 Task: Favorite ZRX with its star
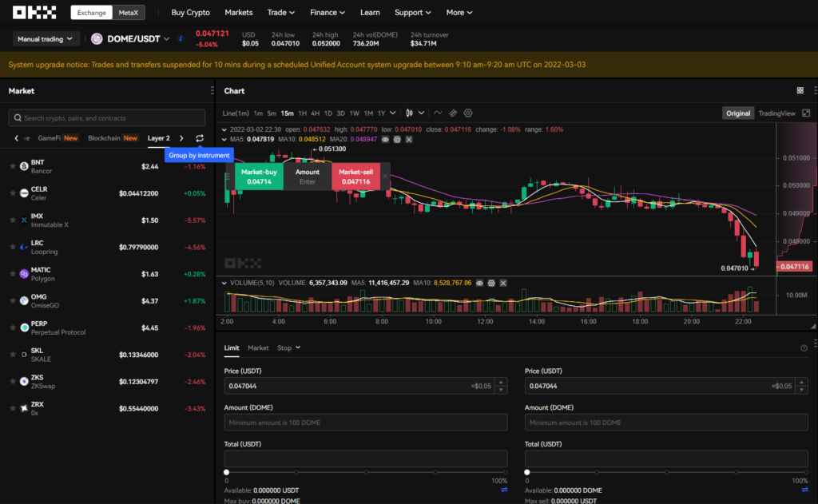coord(13,408)
